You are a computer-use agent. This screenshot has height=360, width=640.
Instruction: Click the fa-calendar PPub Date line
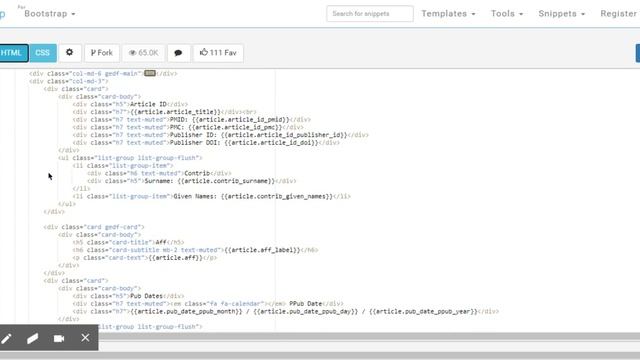point(208,304)
